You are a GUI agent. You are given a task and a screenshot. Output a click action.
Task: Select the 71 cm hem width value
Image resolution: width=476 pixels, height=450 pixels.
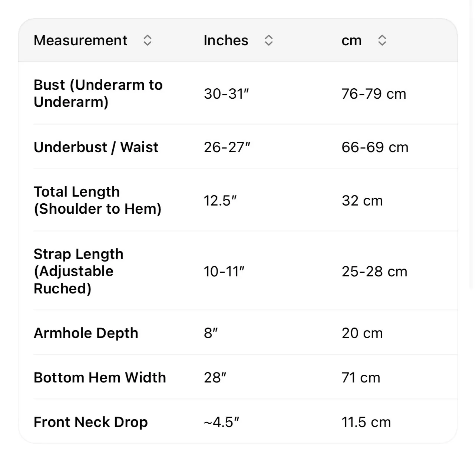[361, 377]
